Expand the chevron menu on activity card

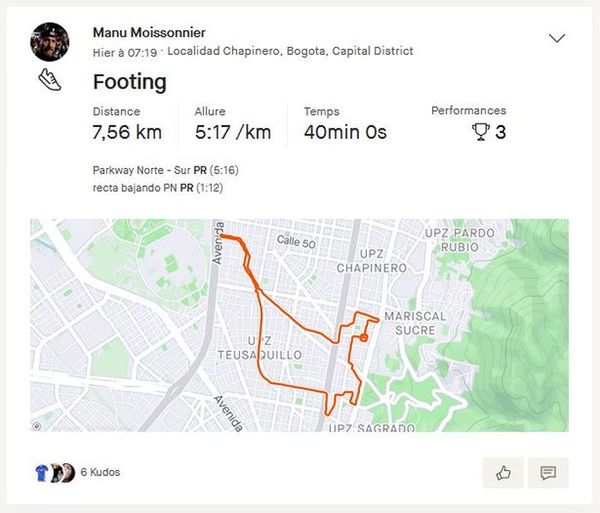click(557, 38)
